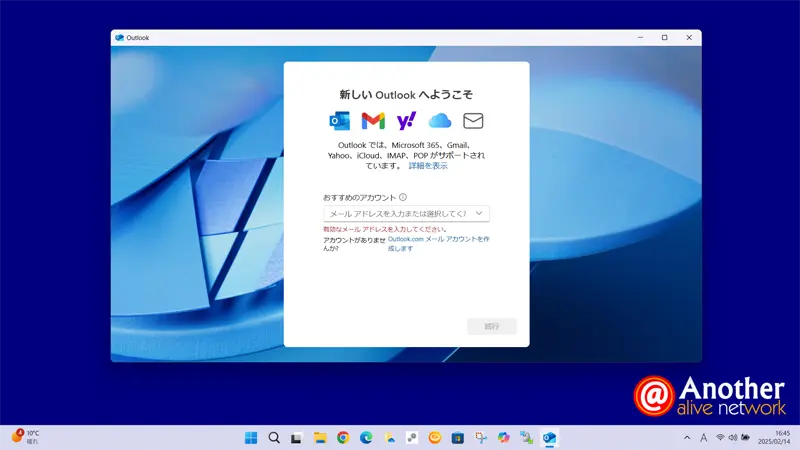This screenshot has height=450, width=800.
Task: Launch Google Chrome from the taskbar
Action: (343, 438)
